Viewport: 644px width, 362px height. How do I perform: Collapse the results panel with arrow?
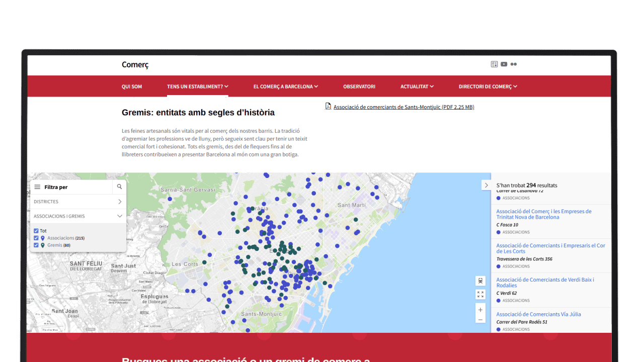click(486, 185)
